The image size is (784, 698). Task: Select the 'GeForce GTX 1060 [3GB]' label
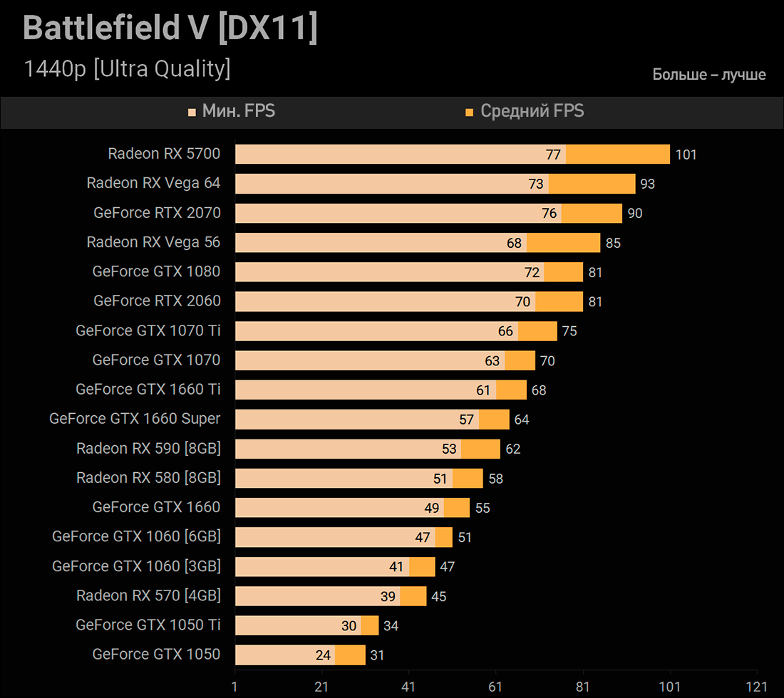tap(137, 566)
